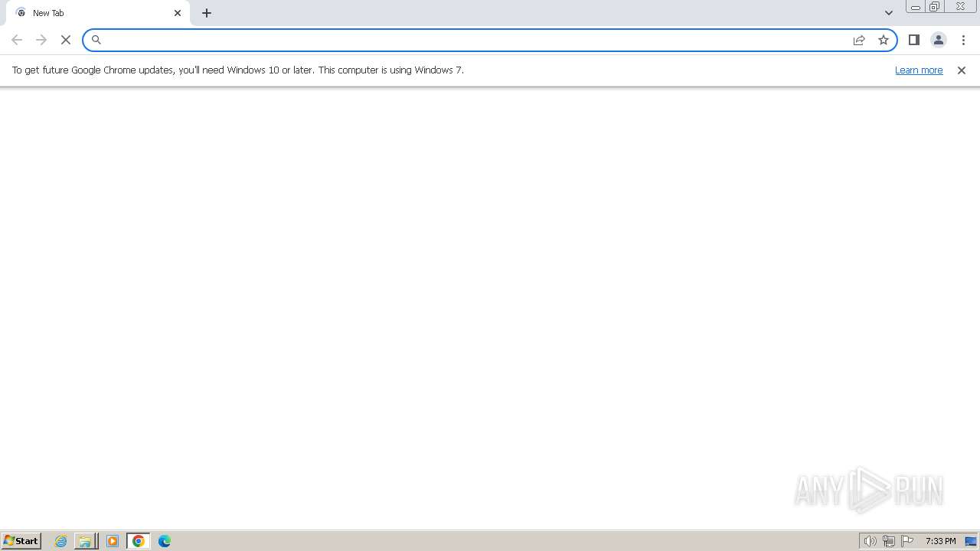Viewport: 980px width, 551px height.
Task: Launch Internet Explorer from taskbar
Action: point(61,541)
